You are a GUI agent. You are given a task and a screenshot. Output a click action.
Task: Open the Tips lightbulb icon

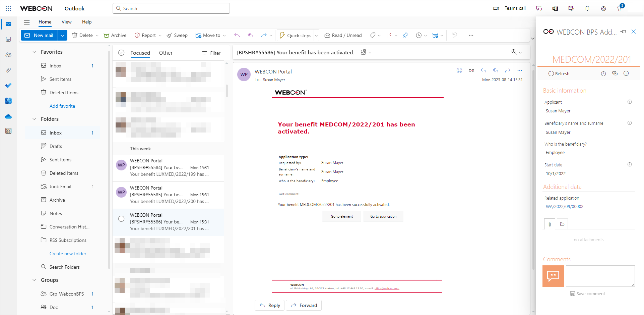point(620,8)
